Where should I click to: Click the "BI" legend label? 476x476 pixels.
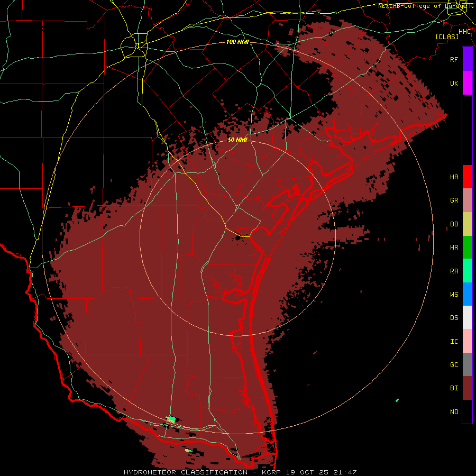click(x=454, y=388)
